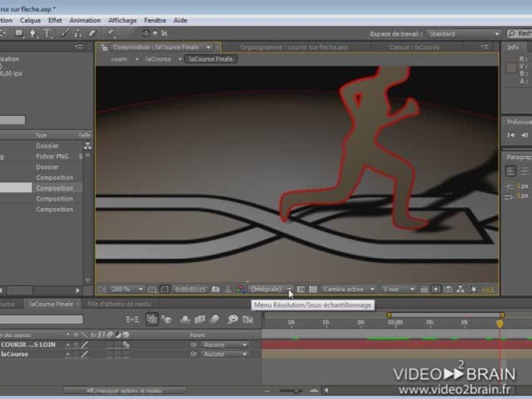The width and height of the screenshot is (532, 399).
Task: Toggle the motion blur icon in timeline
Action: pyautogui.click(x=214, y=319)
